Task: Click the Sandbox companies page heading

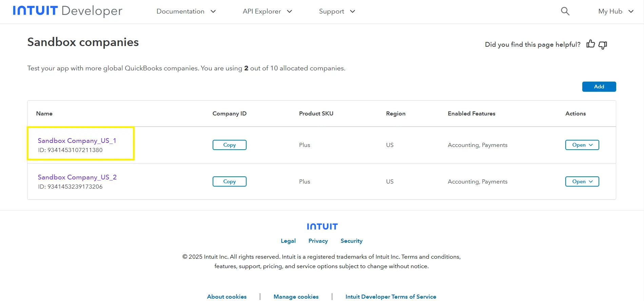Action: 83,42
